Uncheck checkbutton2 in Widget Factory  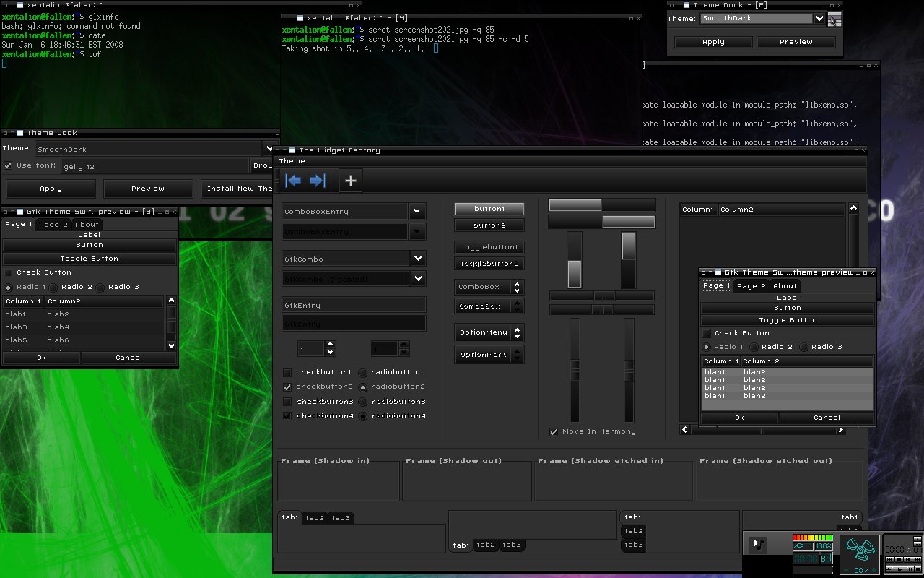(287, 387)
